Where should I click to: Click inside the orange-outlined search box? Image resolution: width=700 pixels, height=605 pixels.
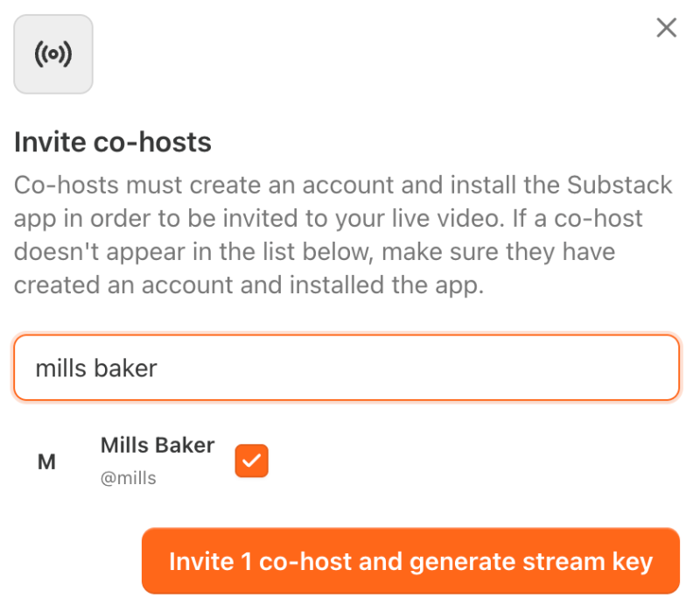point(437,368)
